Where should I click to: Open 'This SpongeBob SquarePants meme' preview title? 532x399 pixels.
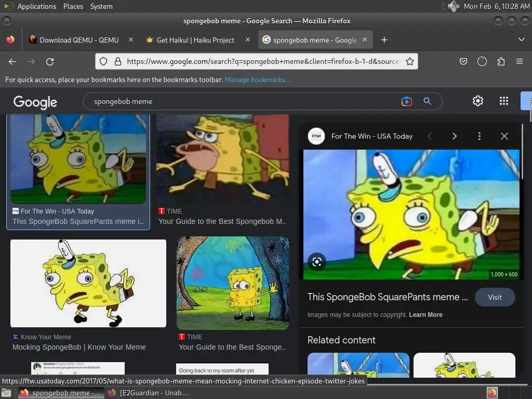coord(388,297)
